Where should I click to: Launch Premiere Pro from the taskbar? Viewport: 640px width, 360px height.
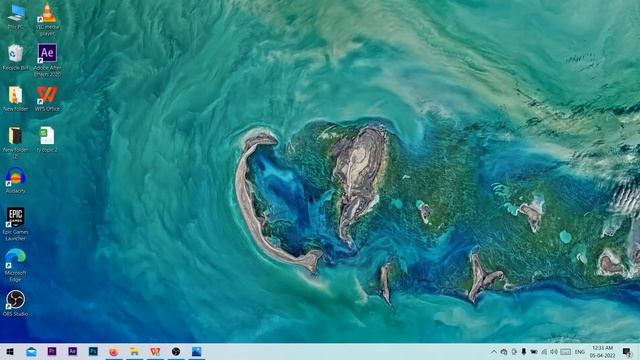click(52, 351)
